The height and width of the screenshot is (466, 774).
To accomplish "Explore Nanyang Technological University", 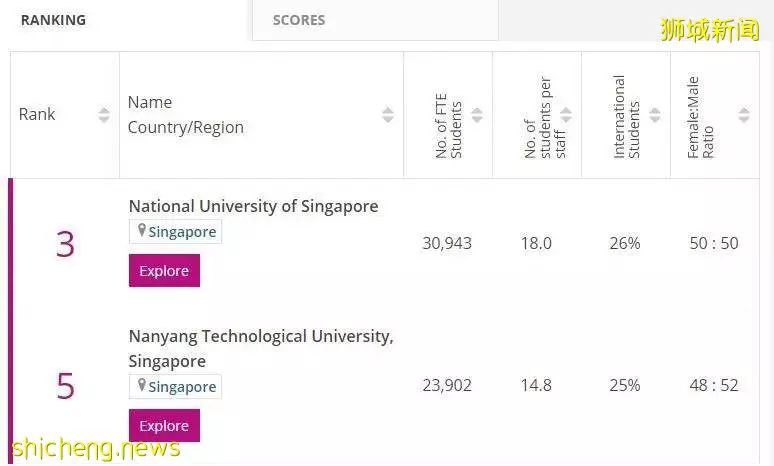I will point(164,426).
